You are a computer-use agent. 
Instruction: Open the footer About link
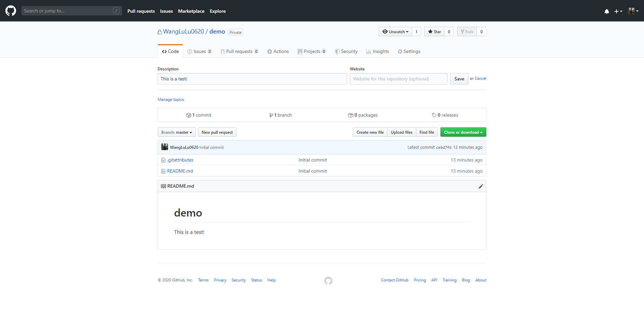481,280
